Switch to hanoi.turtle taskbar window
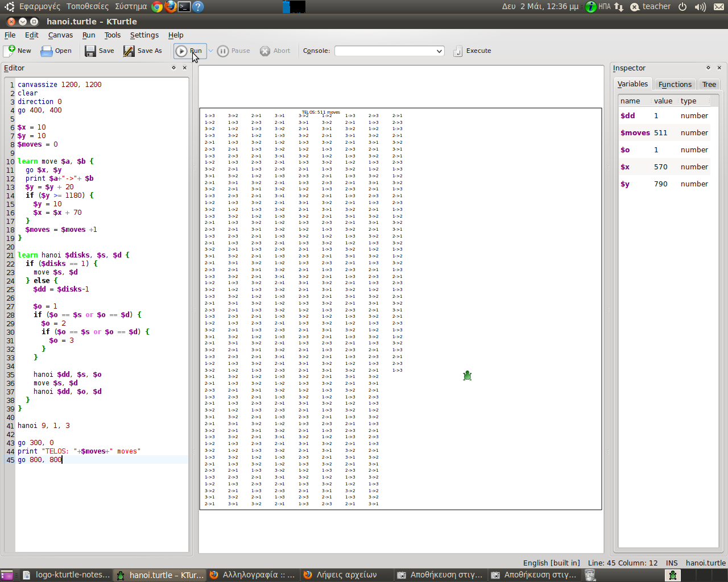Viewport: 728px width, 582px height. pyautogui.click(x=160, y=575)
